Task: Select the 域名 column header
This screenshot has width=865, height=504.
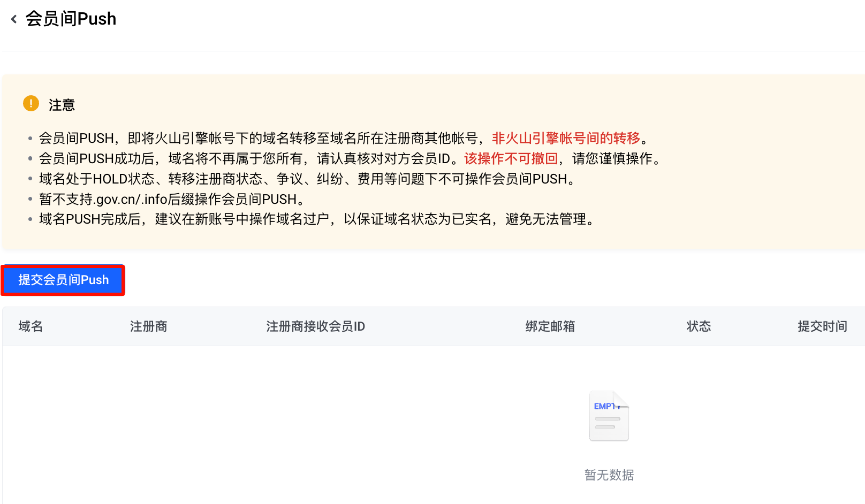Action: (31, 326)
